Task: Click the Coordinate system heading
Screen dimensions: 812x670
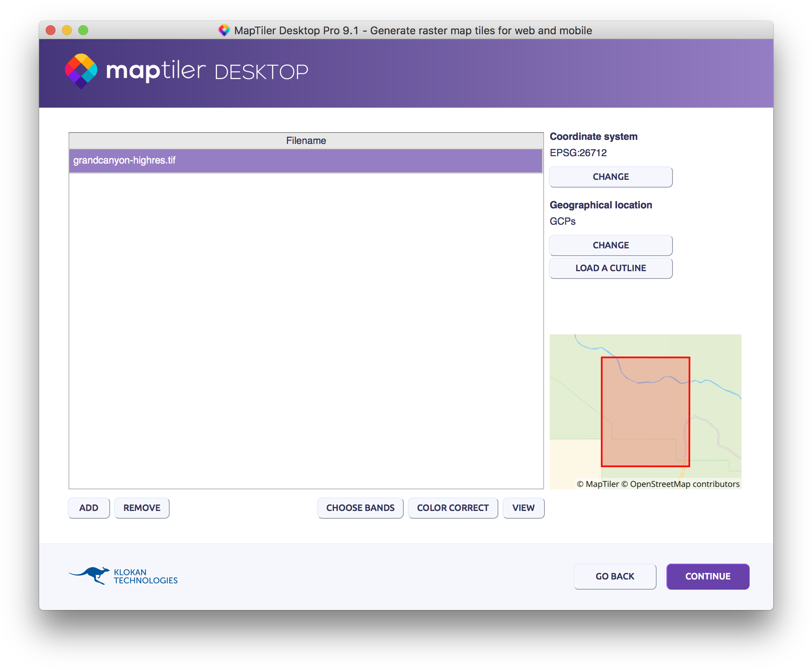Action: [593, 137]
